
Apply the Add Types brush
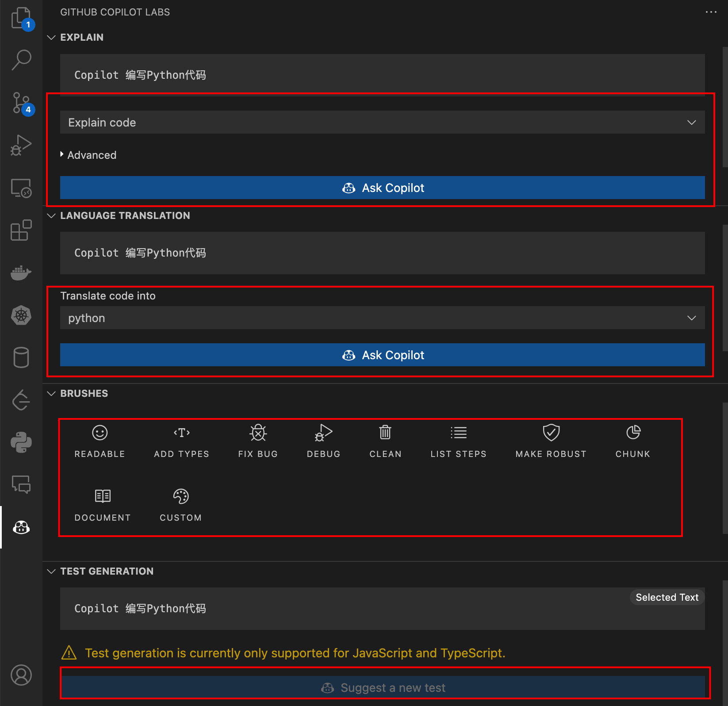pyautogui.click(x=181, y=441)
